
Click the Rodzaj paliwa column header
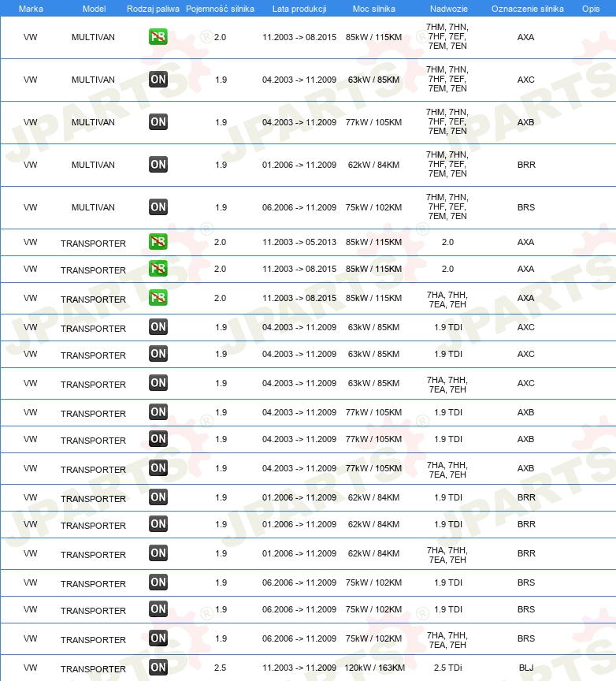coord(153,9)
